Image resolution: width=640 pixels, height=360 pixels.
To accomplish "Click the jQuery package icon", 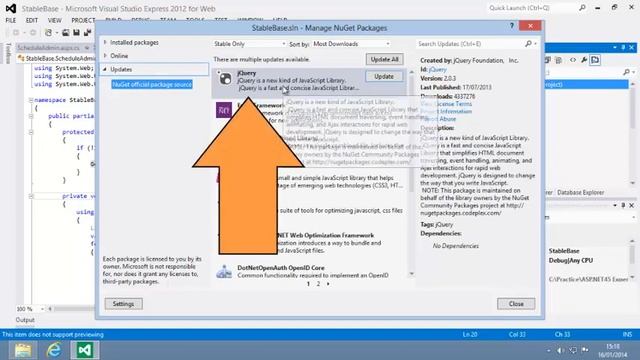I will point(224,78).
